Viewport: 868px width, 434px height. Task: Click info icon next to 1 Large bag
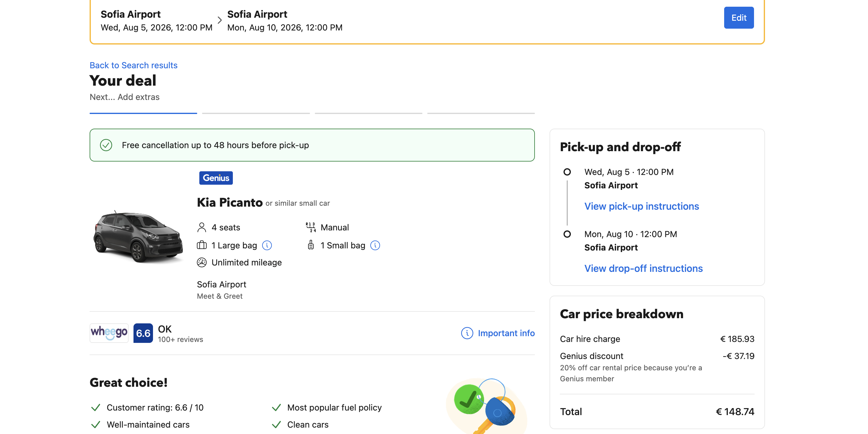coord(267,245)
